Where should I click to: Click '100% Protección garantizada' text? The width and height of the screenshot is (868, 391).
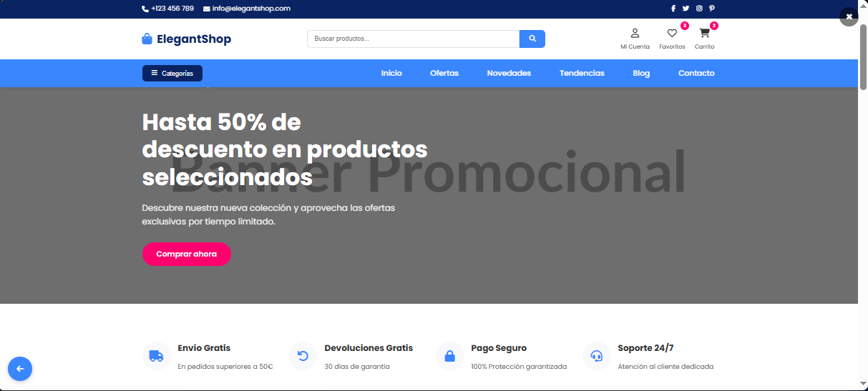(x=519, y=366)
